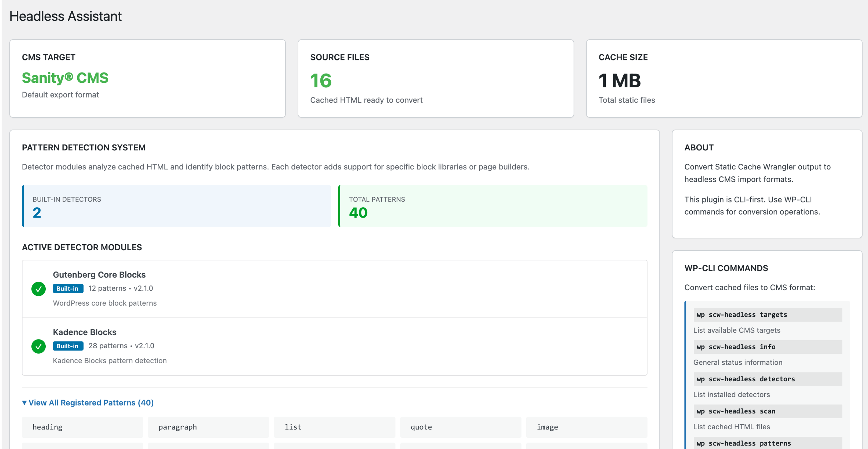Select the quote pattern tag

tap(461, 427)
